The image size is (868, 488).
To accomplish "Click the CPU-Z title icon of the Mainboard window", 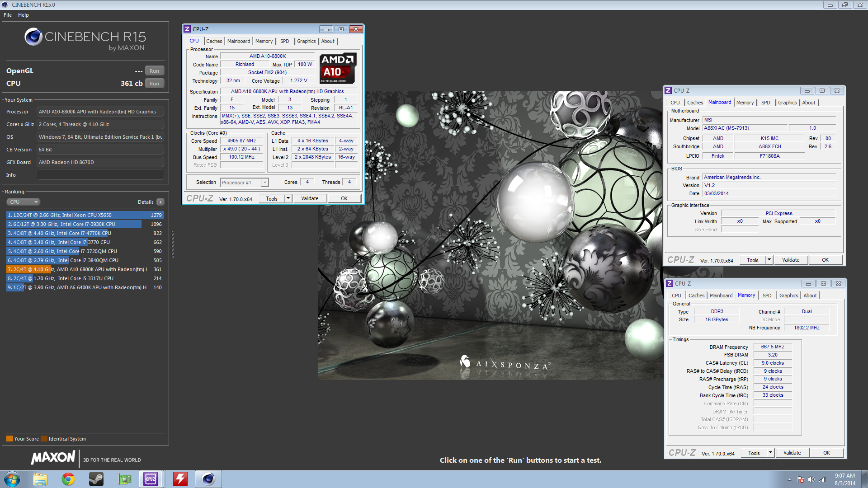I will coord(668,90).
